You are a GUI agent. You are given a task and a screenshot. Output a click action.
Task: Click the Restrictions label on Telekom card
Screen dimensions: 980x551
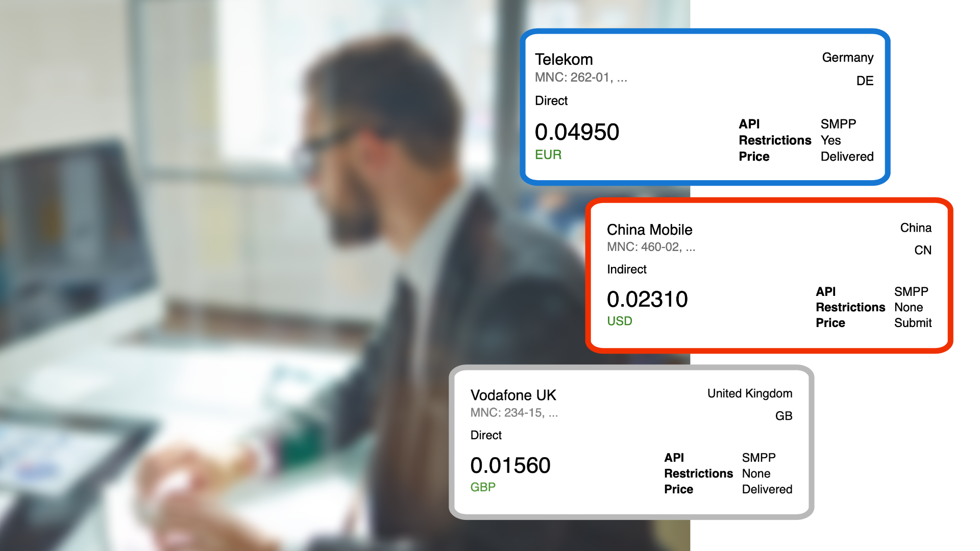pyautogui.click(x=775, y=140)
